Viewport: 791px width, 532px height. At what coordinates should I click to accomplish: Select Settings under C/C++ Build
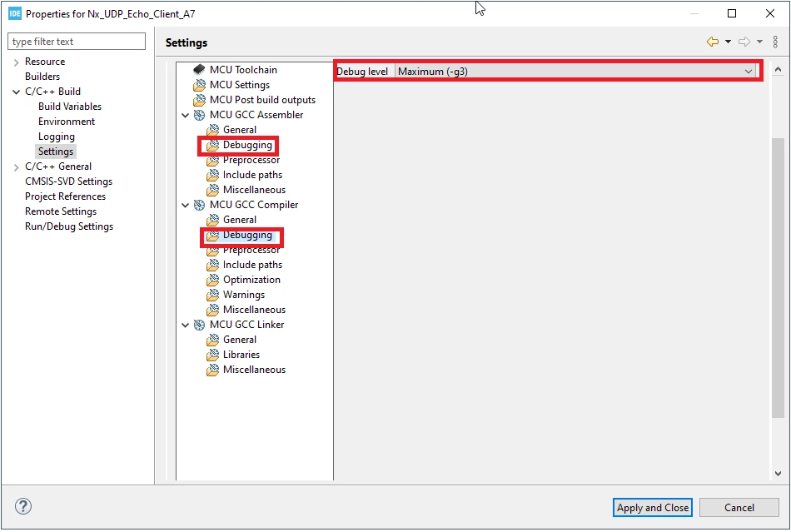(x=56, y=152)
